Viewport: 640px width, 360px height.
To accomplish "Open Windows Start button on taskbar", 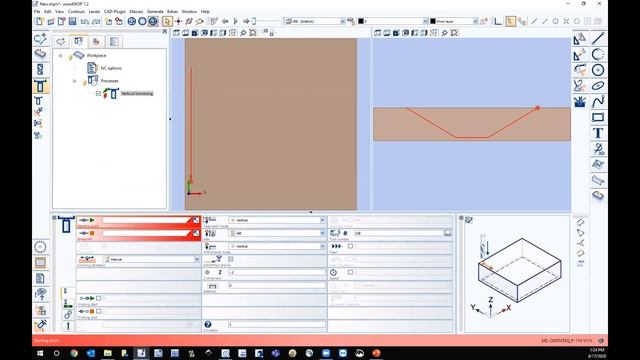I will [x=40, y=353].
